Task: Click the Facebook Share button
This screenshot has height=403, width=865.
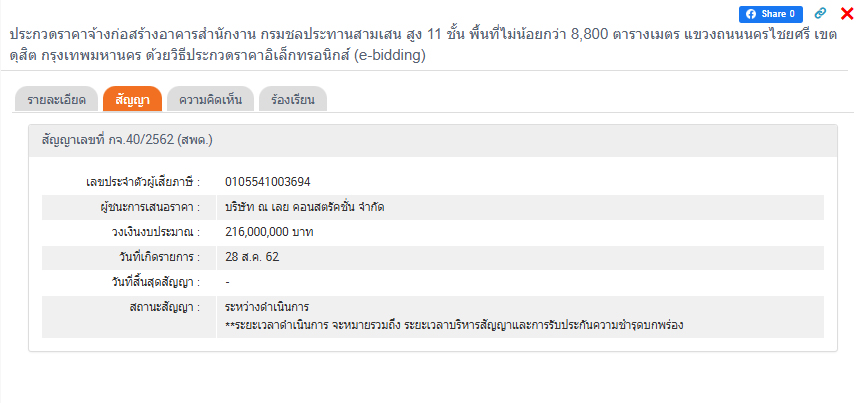Action: tap(770, 14)
